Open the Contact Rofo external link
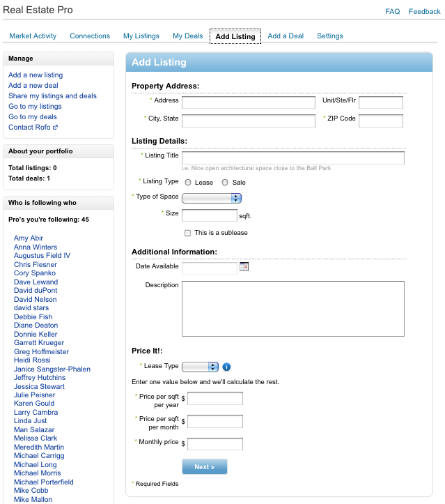445x504 pixels. click(33, 128)
